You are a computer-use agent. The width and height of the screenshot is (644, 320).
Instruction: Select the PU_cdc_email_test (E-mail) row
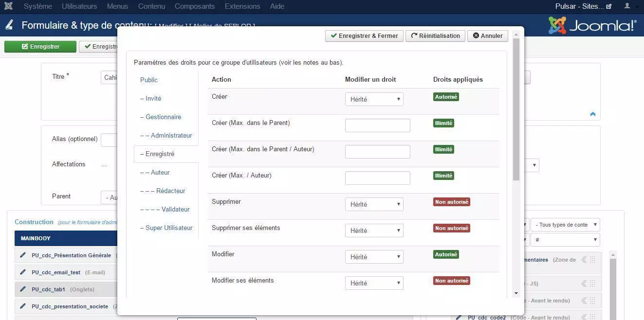(66, 272)
